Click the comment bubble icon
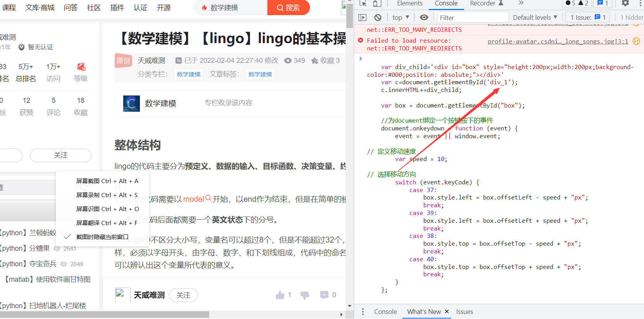This screenshot has height=319, width=644. pyautogui.click(x=324, y=295)
